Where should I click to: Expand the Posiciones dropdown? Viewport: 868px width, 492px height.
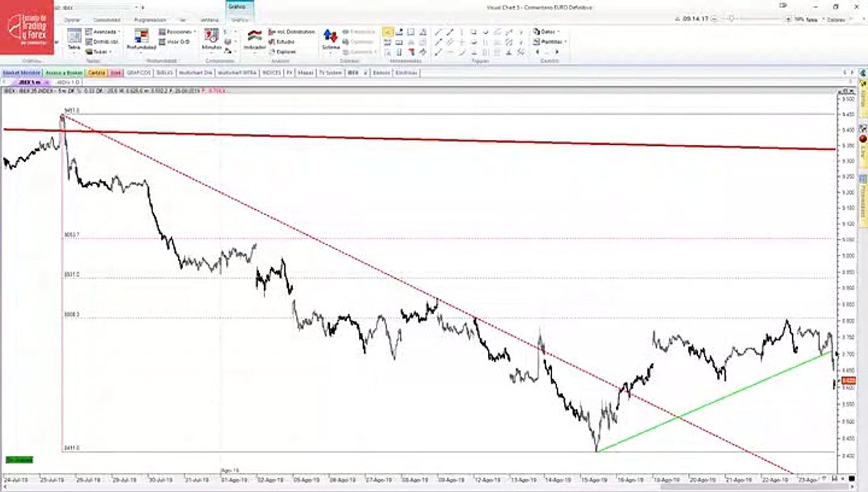(177, 32)
